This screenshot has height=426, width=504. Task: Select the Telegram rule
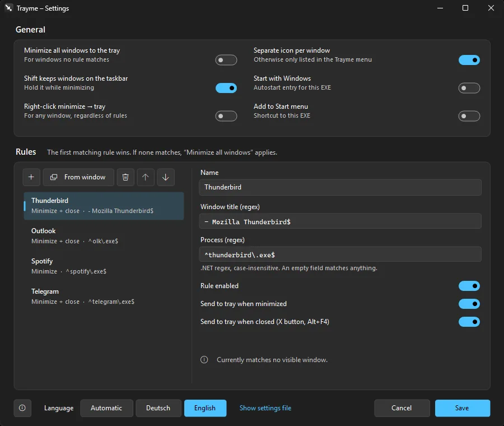pyautogui.click(x=104, y=297)
